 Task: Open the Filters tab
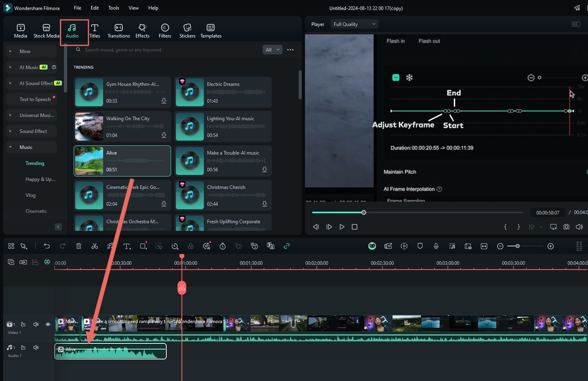pyautogui.click(x=165, y=31)
